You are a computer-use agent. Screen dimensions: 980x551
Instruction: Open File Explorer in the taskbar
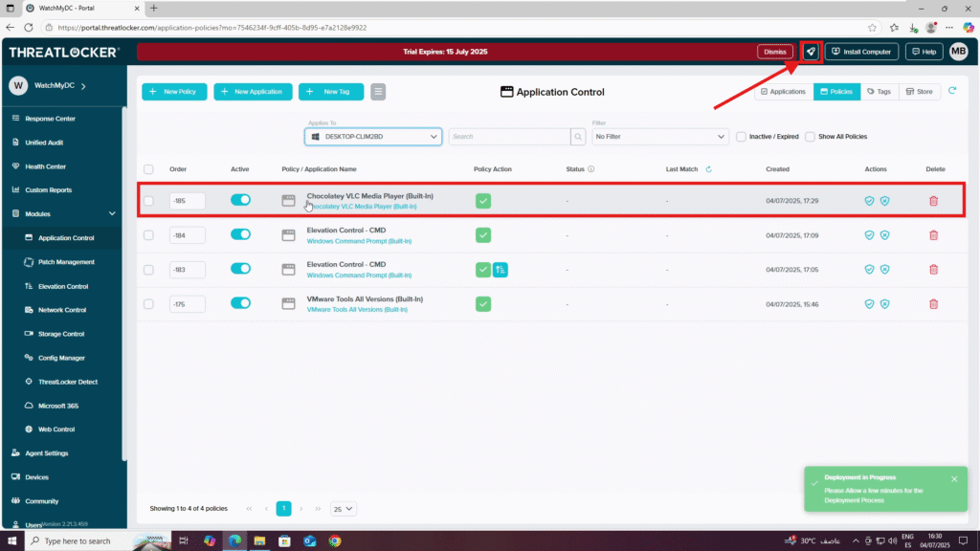coord(260,541)
